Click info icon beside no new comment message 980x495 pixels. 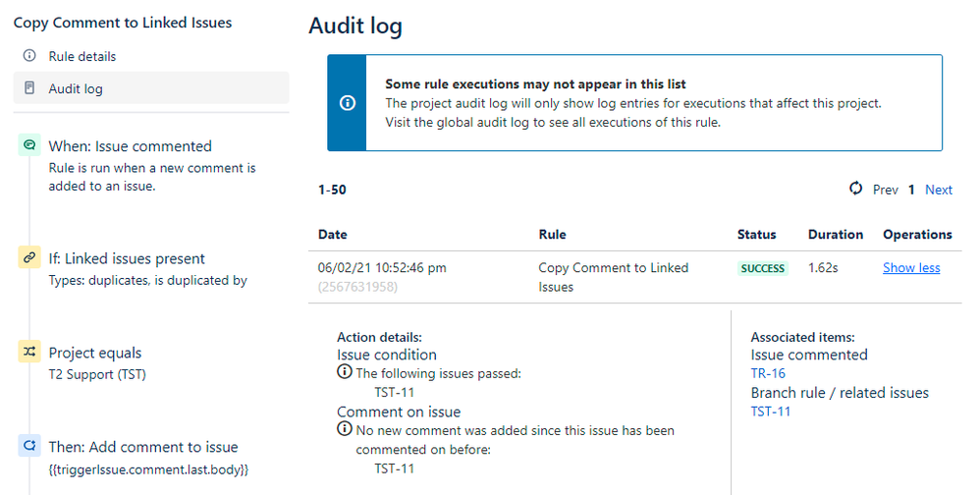tap(345, 429)
